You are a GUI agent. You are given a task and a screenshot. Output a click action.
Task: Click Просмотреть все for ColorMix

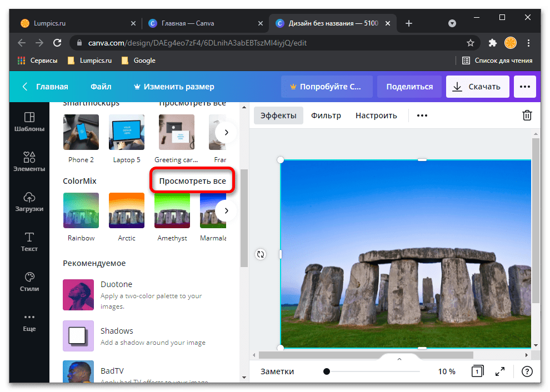point(192,181)
